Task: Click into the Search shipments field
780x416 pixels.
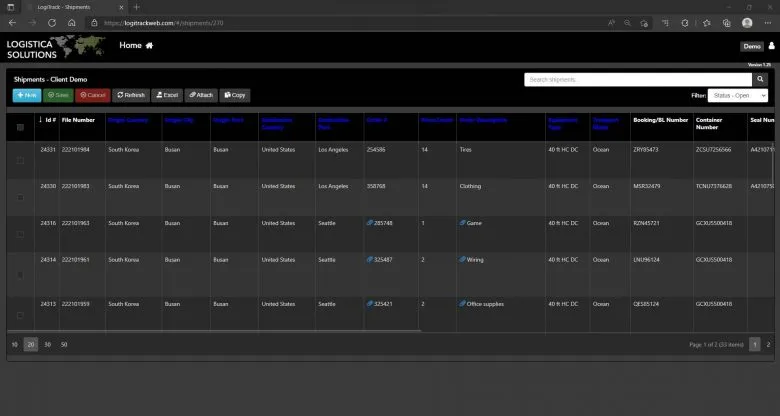Action: click(x=638, y=80)
